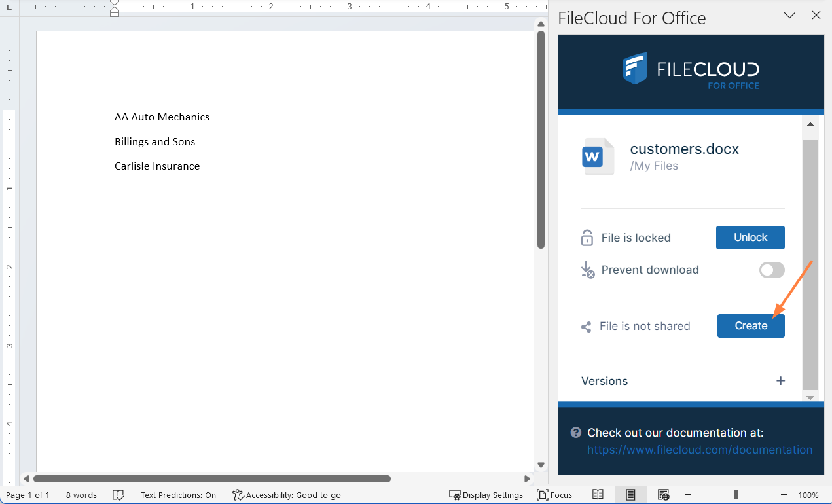Image resolution: width=832 pixels, height=504 pixels.
Task: Enable the Prevent download toggle
Action: (772, 270)
